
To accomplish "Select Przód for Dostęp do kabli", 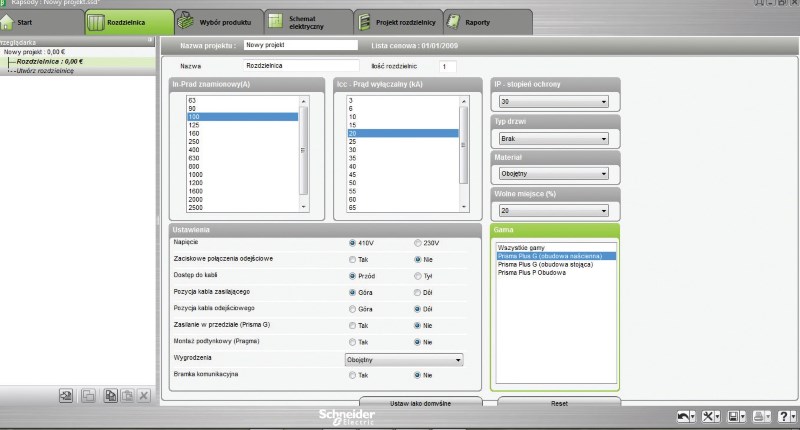I will coord(352,276).
